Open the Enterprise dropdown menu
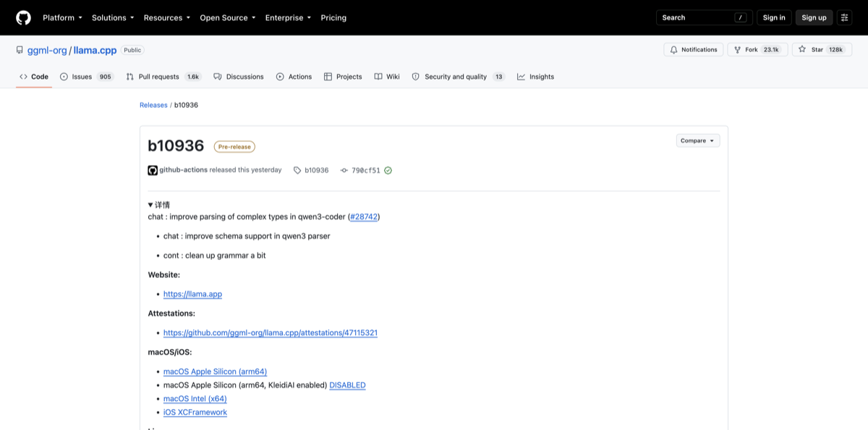This screenshot has width=868, height=430. 288,17
